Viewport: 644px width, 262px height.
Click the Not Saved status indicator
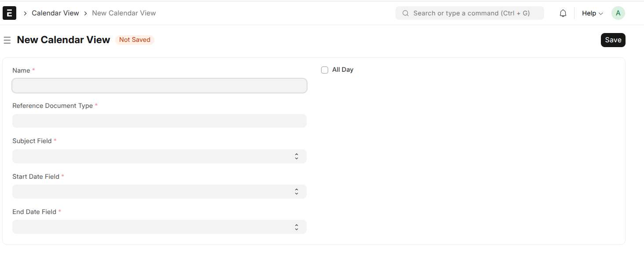coord(135,40)
